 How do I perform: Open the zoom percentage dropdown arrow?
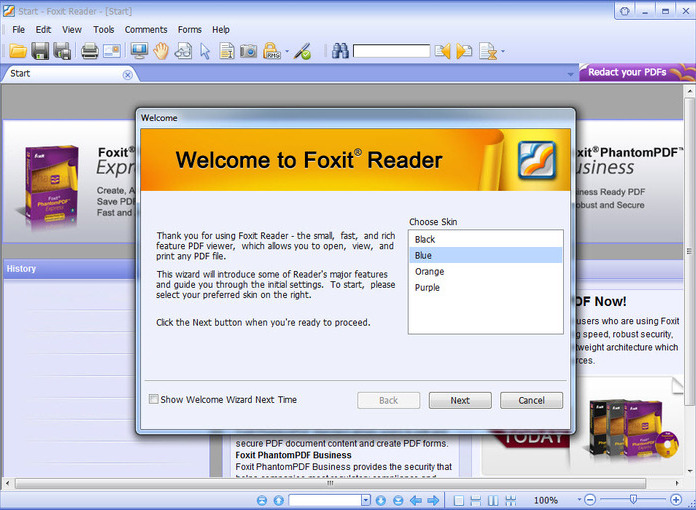(579, 500)
